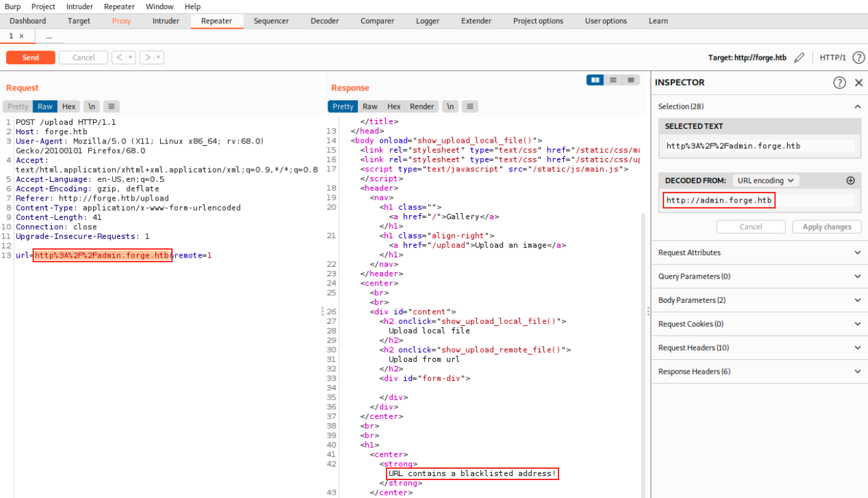Collapse the Selection (28) section
Viewport: 868px width, 498px height.
[x=857, y=106]
